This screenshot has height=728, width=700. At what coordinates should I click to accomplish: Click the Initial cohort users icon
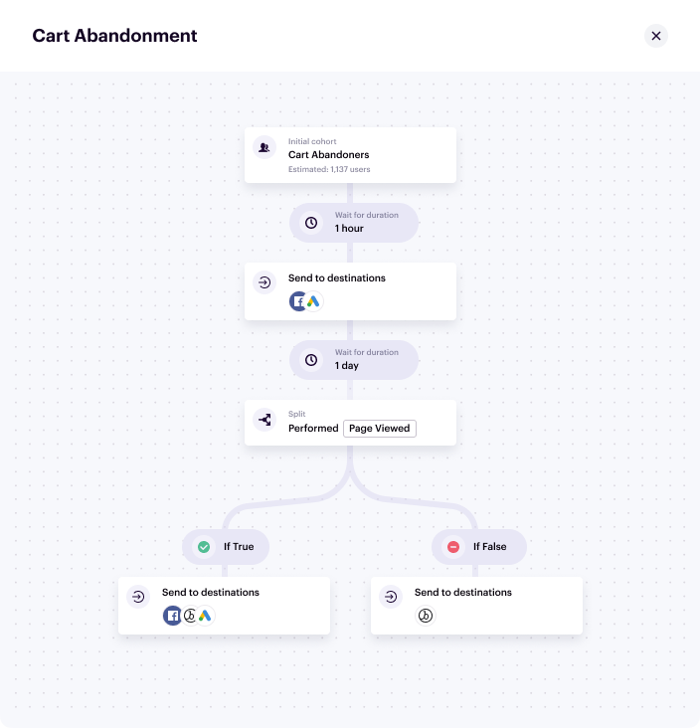264,147
